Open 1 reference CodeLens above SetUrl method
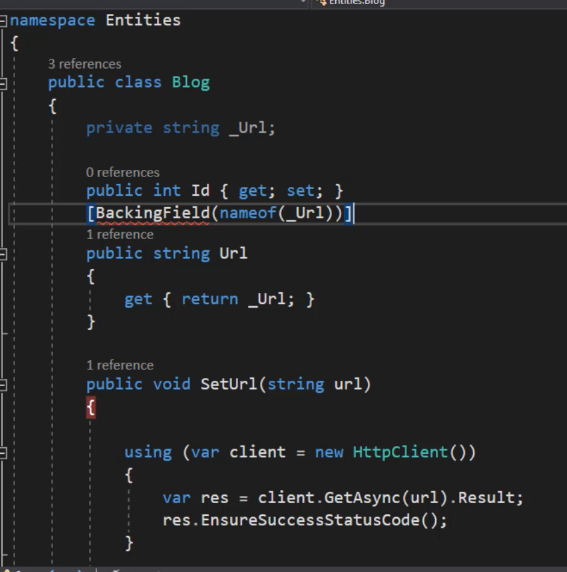 tap(120, 365)
